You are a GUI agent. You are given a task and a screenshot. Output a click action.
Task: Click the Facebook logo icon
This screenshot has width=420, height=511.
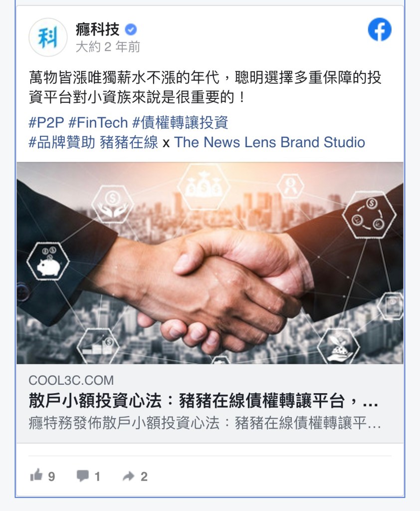380,29
